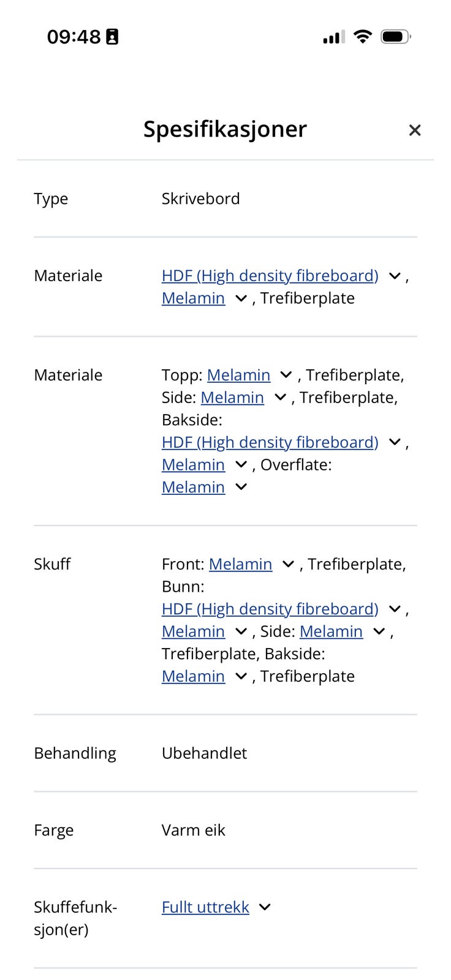Image resolution: width=451 pixels, height=980 pixels.
Task: Click the Farge value Varm eik
Action: 194,830
